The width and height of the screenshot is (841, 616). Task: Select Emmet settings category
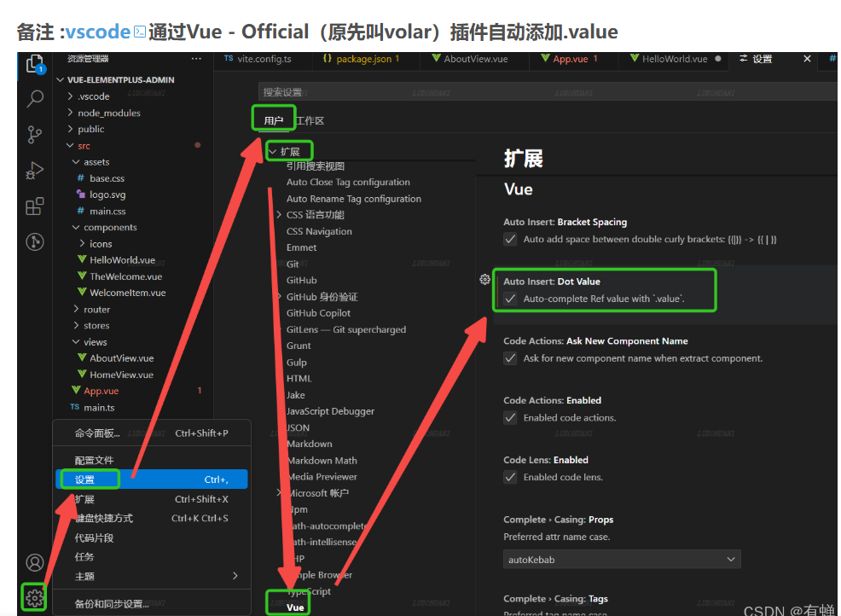(301, 247)
